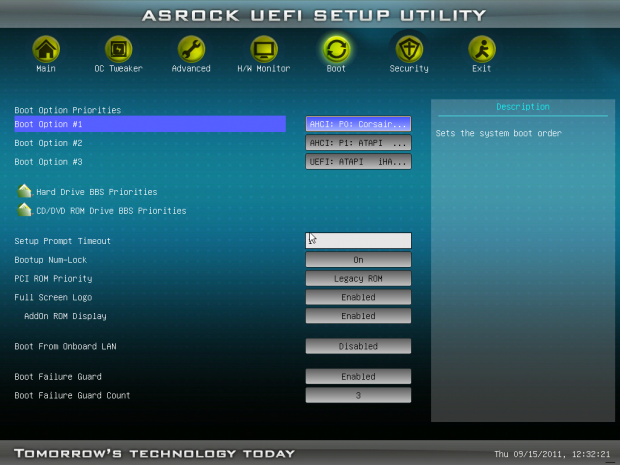Change Bootup Num-Lock value On

358,260
